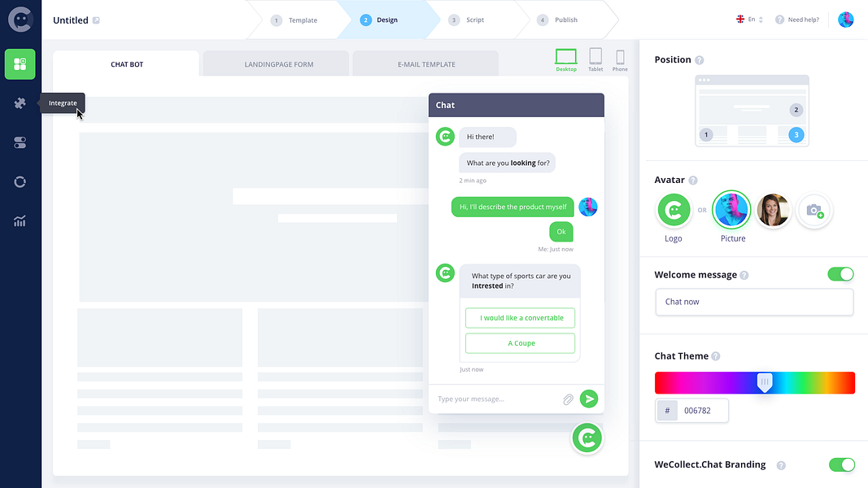The width and height of the screenshot is (868, 488).
Task: Click the sync/refresh icon in the sidebar
Action: [20, 181]
